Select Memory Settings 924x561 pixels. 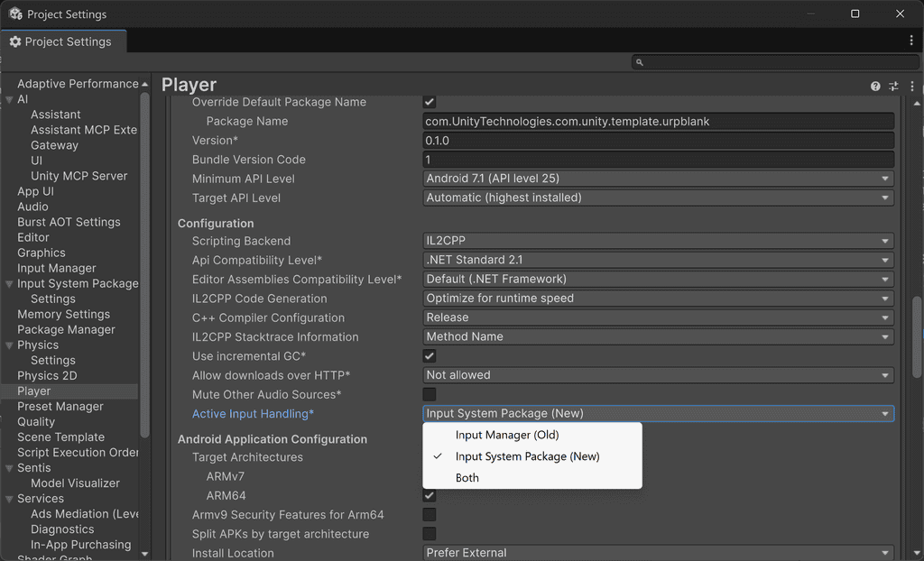64,314
